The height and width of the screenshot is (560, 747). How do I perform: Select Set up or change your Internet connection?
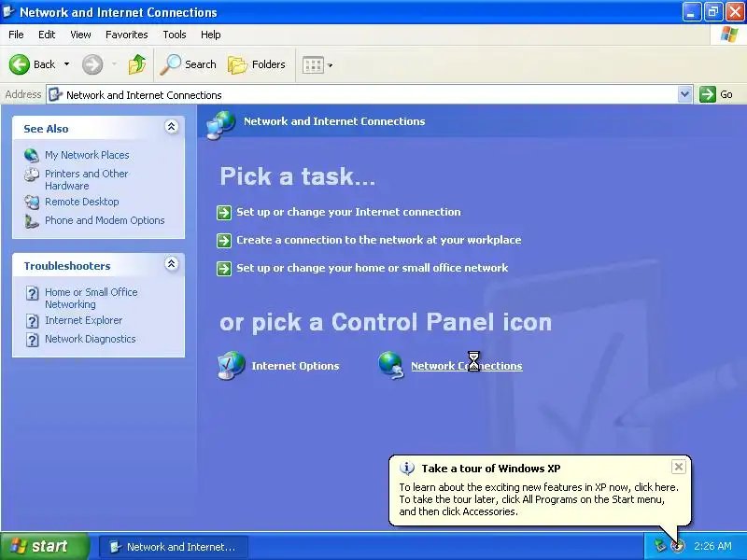coord(348,212)
